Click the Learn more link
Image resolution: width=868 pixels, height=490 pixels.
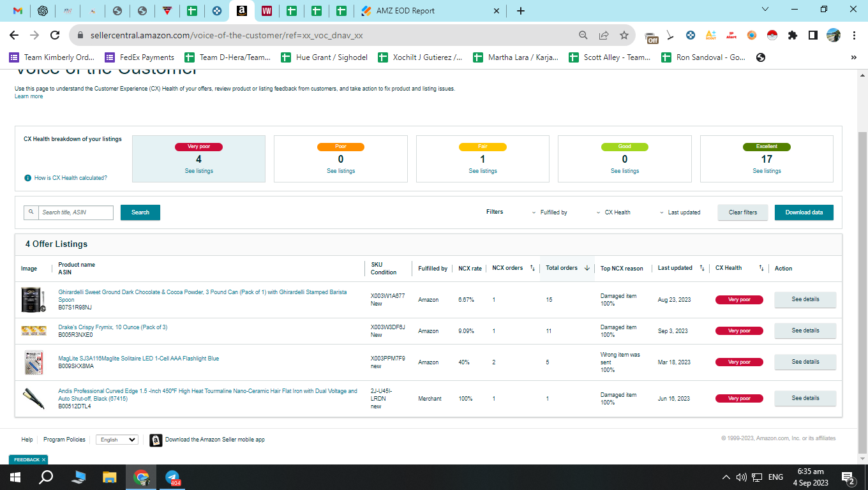[29, 96]
